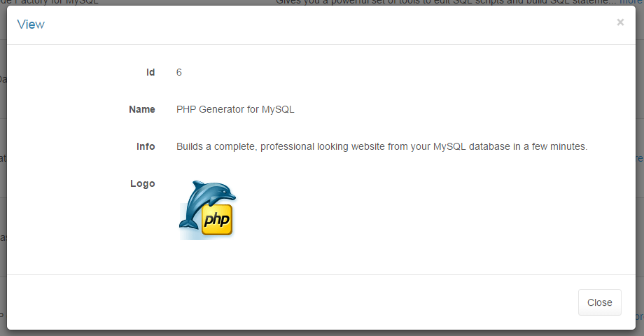This screenshot has height=336, width=644.
Task: Click the word MySQL in the Info description
Action: click(451, 146)
